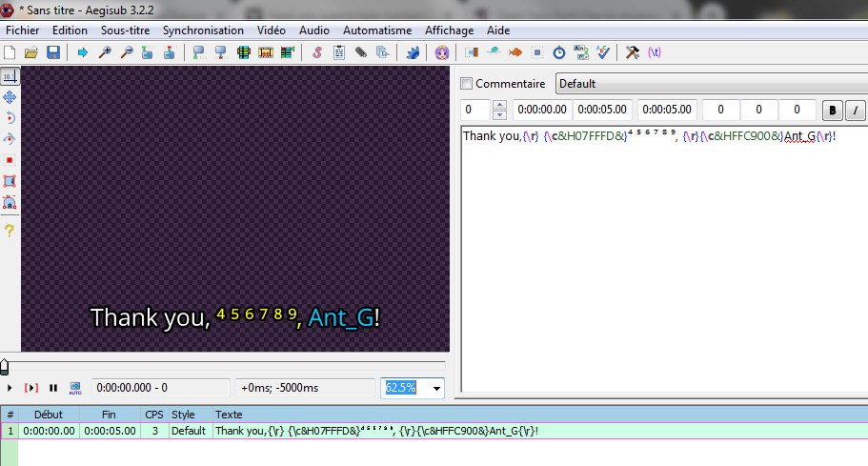The image size is (868, 466).
Task: Click the Début column header
Action: click(x=49, y=415)
